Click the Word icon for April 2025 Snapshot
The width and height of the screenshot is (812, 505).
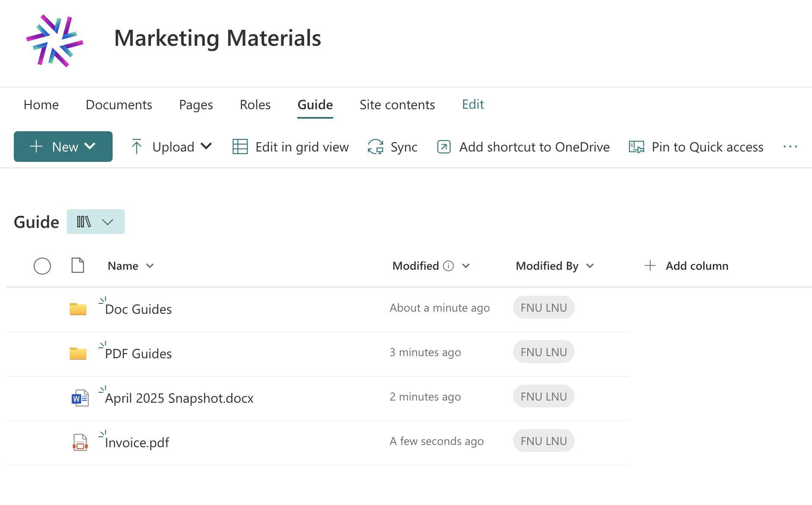pos(80,398)
